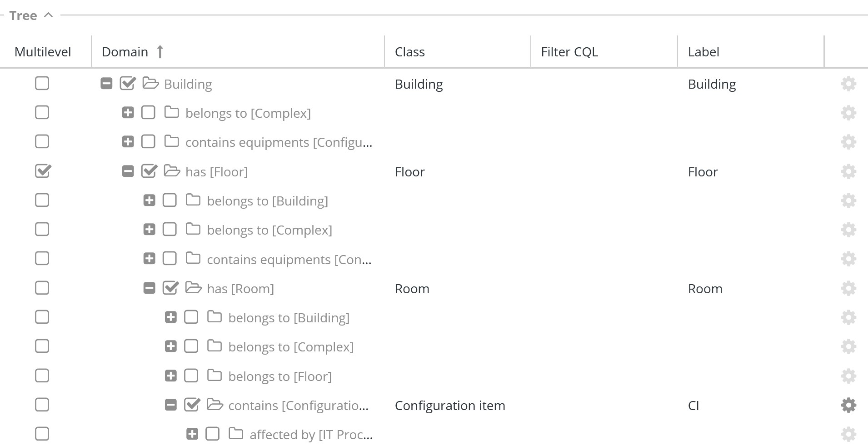Expand the belongs to [Floor] node
868x446 pixels.
(171, 376)
